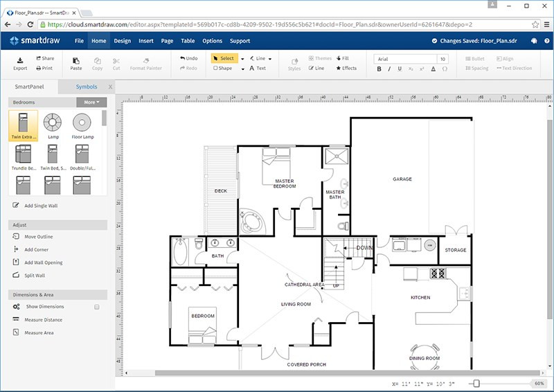Viewport: 554px width, 392px height.
Task: Click the Undo arrow
Action: [183, 59]
